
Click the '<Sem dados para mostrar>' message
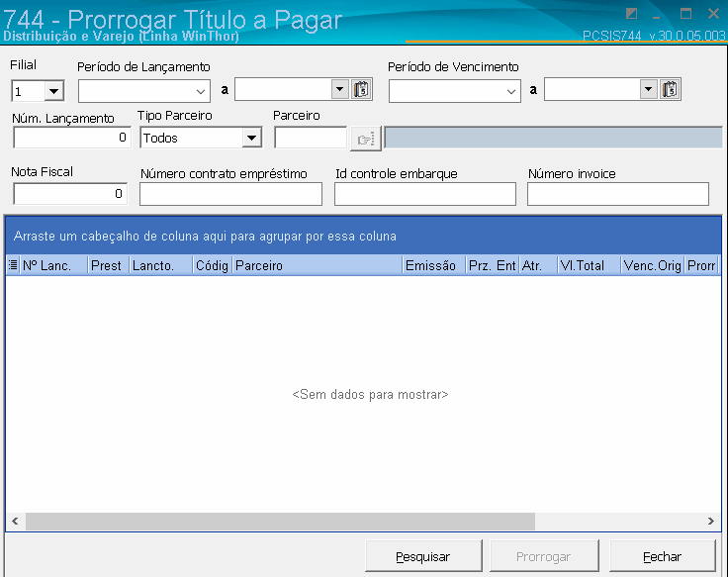pyautogui.click(x=370, y=395)
